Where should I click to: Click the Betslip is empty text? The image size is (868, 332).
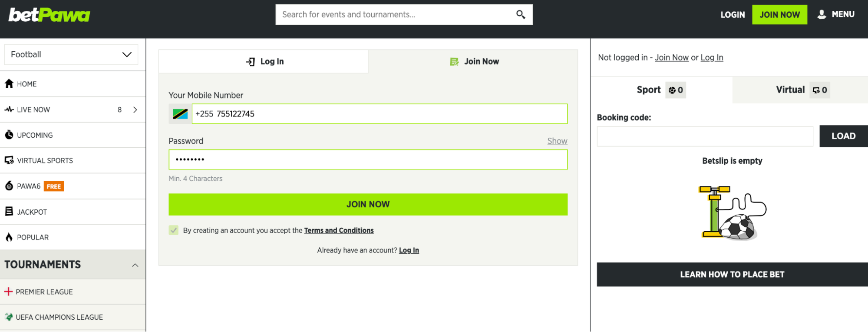pos(732,161)
